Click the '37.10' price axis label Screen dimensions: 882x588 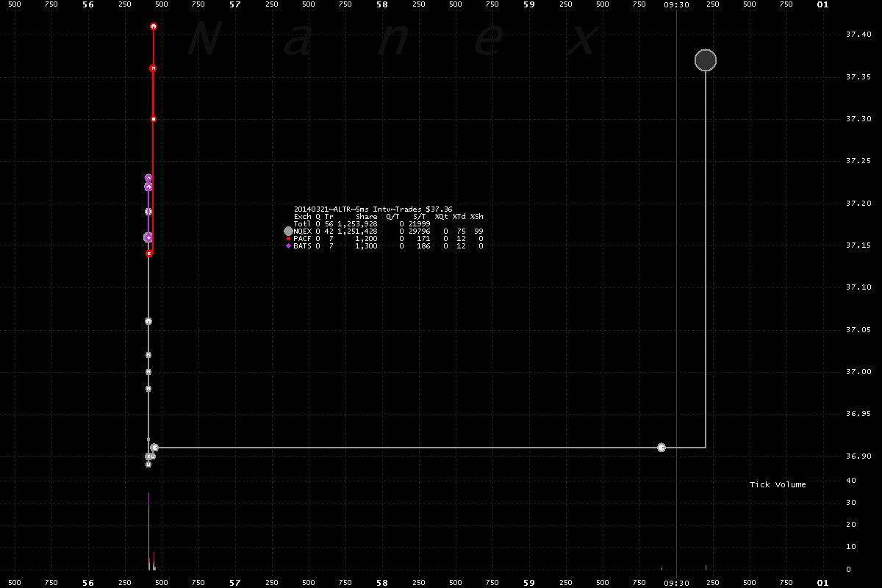859,287
